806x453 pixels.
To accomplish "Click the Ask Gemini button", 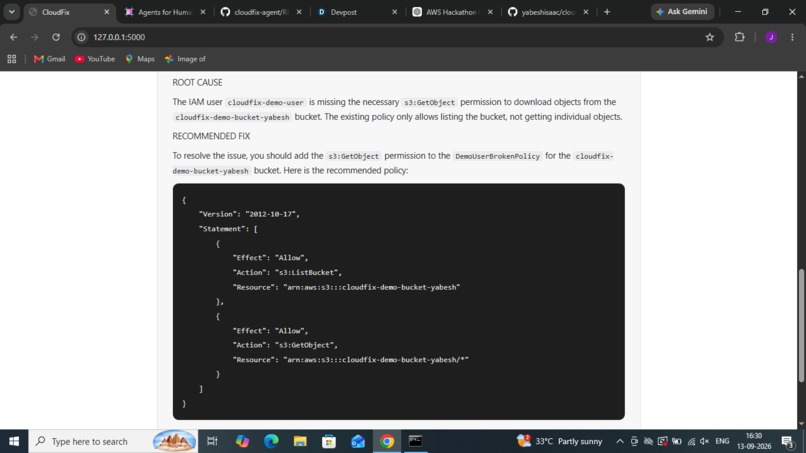I will click(682, 12).
